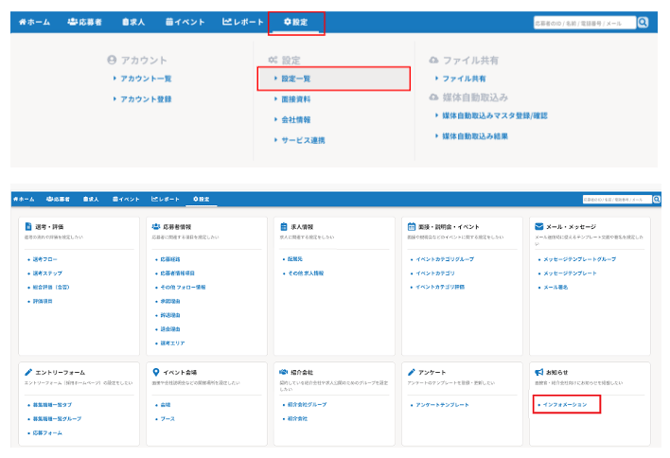Click the envelope icon beside メール・メッセージ

pyautogui.click(x=540, y=227)
